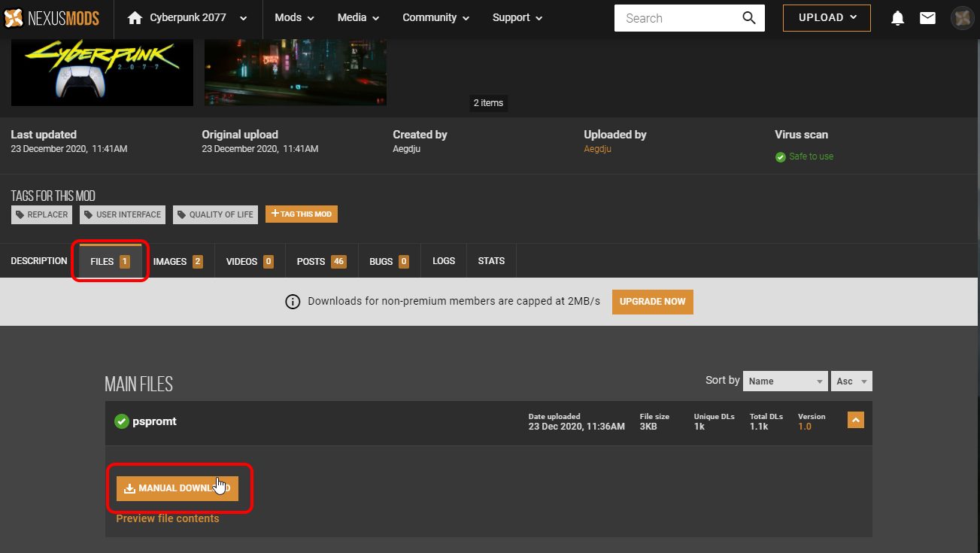Switch to the POSTS tab
Image resolution: width=980 pixels, height=553 pixels.
tap(321, 262)
